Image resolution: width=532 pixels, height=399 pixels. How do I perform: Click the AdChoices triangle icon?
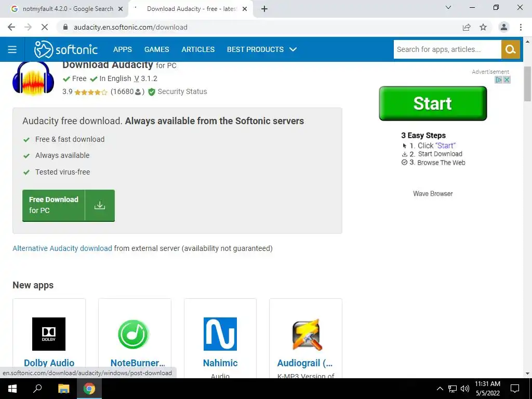pos(498,79)
